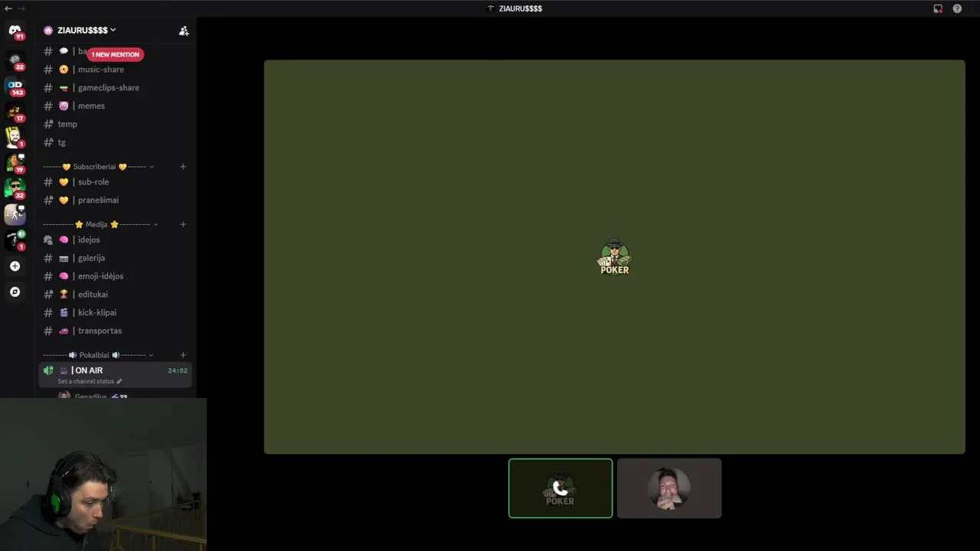980x551 pixels.
Task: Open the galerija channel
Action: (x=115, y=259)
